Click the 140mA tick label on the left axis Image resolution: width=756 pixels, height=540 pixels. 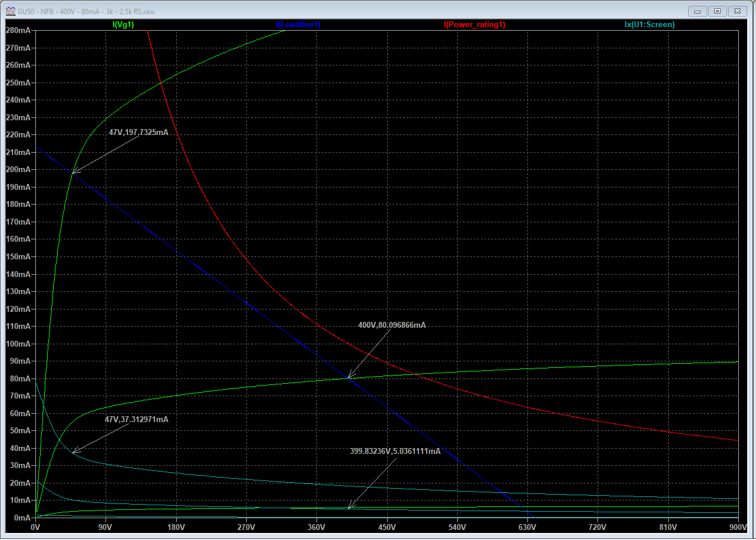18,274
